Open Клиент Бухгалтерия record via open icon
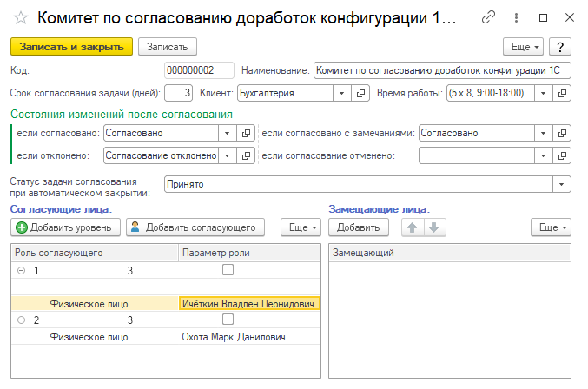 [x=360, y=93]
